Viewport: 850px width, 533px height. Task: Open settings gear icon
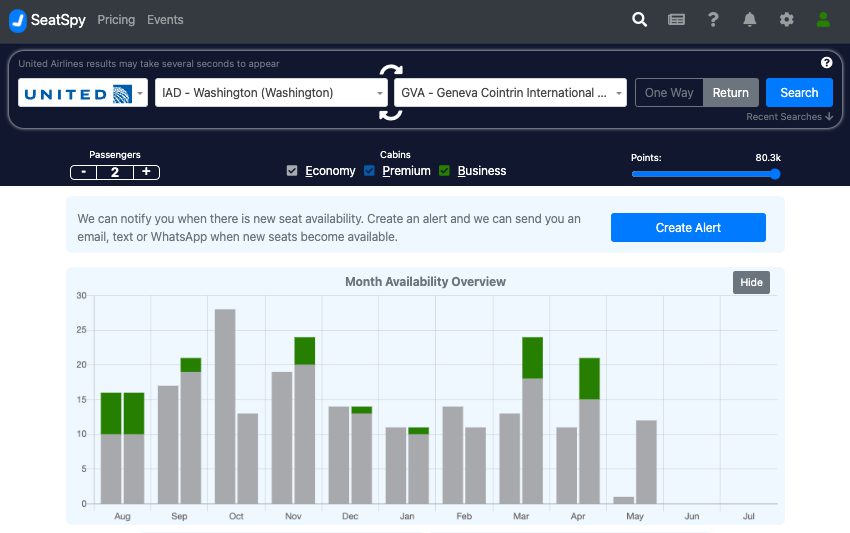pyautogui.click(x=787, y=20)
